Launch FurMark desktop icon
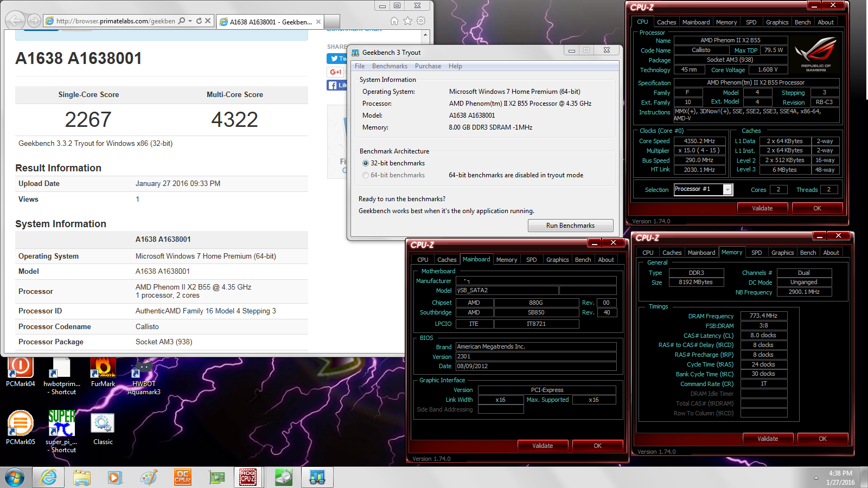This screenshot has width=868, height=488. point(103,371)
